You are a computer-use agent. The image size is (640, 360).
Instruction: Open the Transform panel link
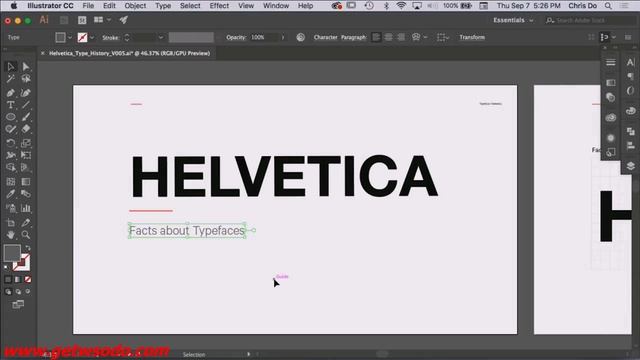coord(472,37)
